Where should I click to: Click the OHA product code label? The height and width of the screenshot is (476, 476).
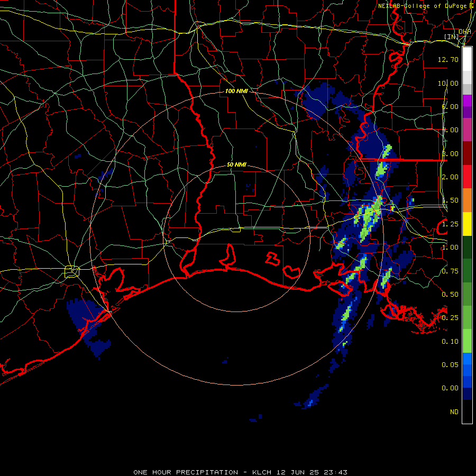click(x=465, y=32)
